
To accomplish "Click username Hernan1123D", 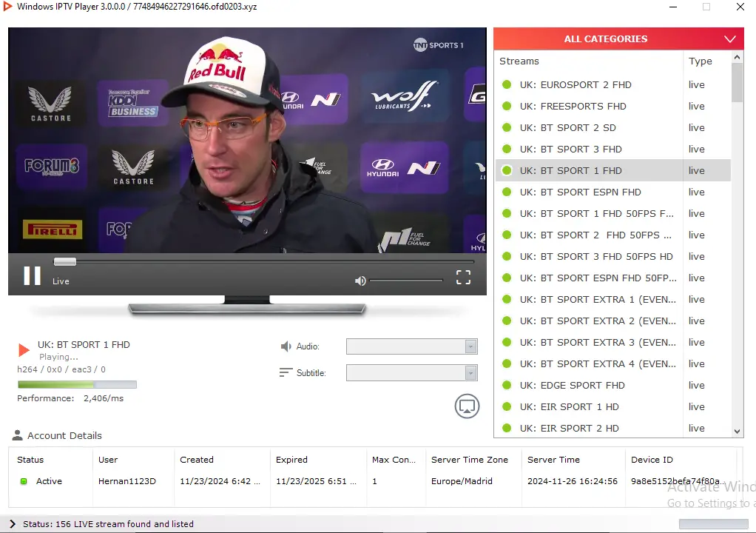I will tap(127, 481).
